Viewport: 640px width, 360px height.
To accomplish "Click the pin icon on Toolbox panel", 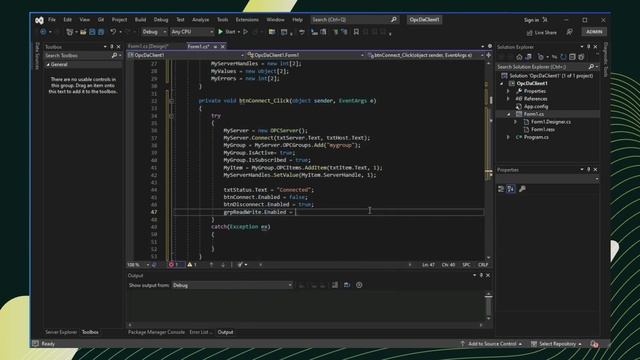I will click(x=112, y=47).
